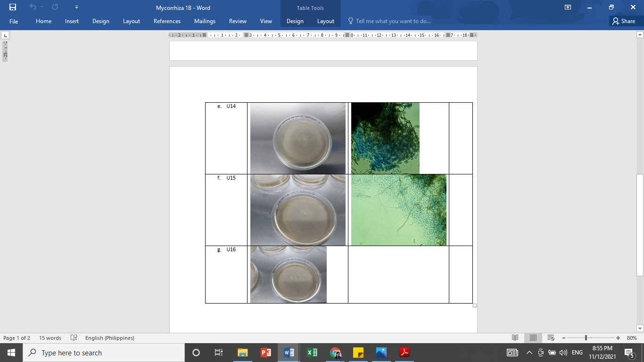Switch to Read Mode view
Screen dimensions: 644x362
(x=515, y=338)
